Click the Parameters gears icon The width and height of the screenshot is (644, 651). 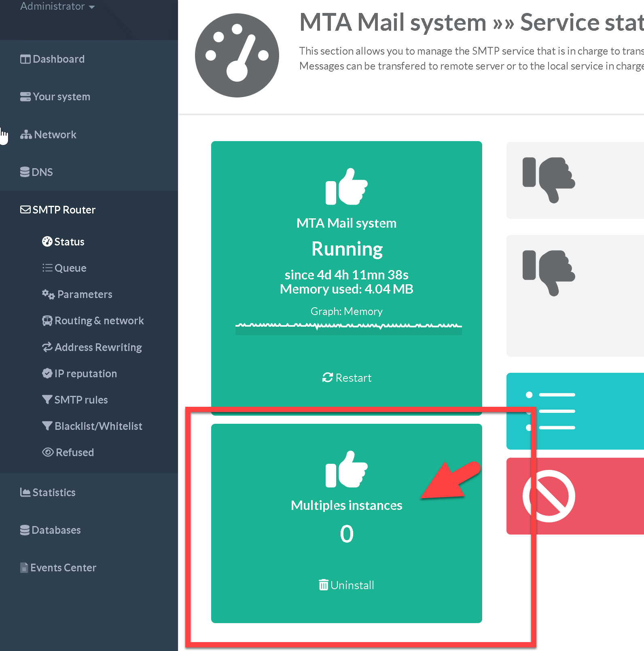tap(48, 294)
